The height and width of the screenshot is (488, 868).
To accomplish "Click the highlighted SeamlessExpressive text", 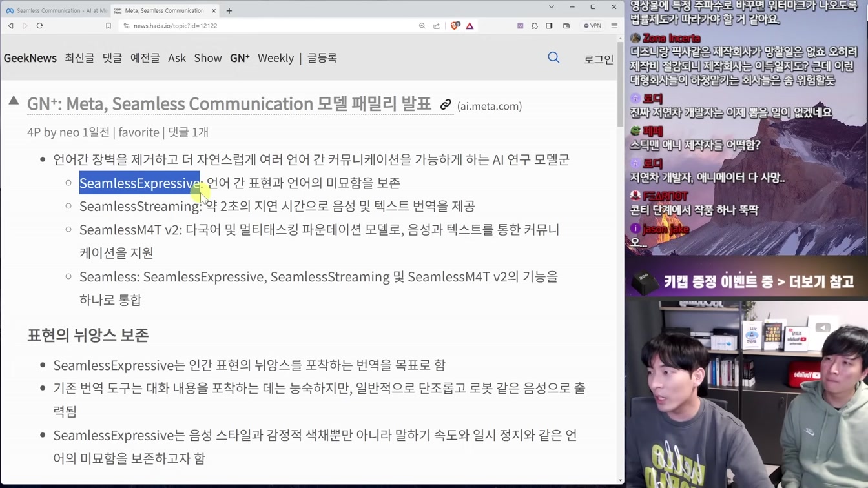I will point(139,183).
